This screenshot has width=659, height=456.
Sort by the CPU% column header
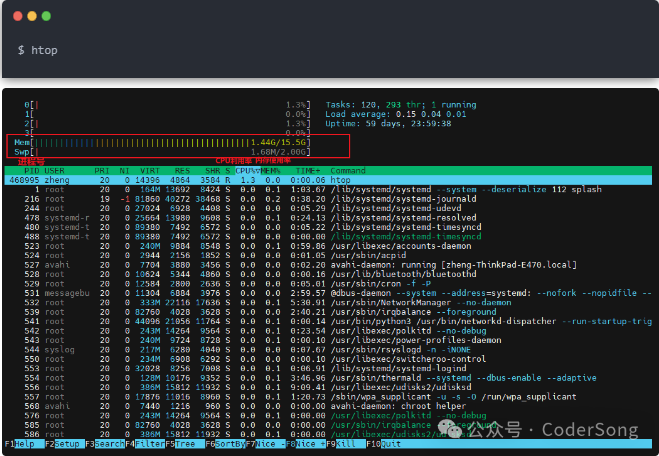[x=248, y=171]
